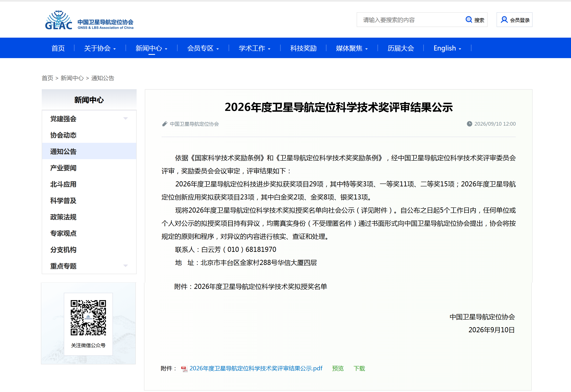Image resolution: width=571 pixels, height=392 pixels.
Task: Click the GLAC association logo
Action: tap(89, 20)
